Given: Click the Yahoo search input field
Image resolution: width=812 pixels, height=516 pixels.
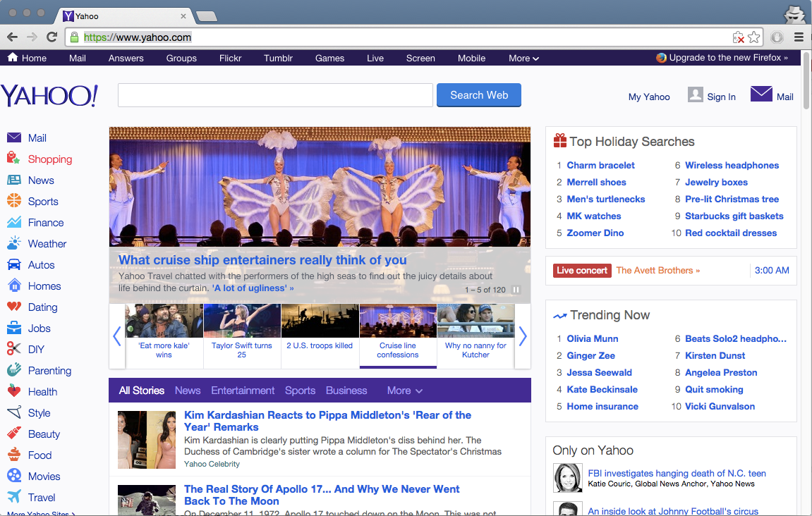Looking at the screenshot, I should point(276,95).
